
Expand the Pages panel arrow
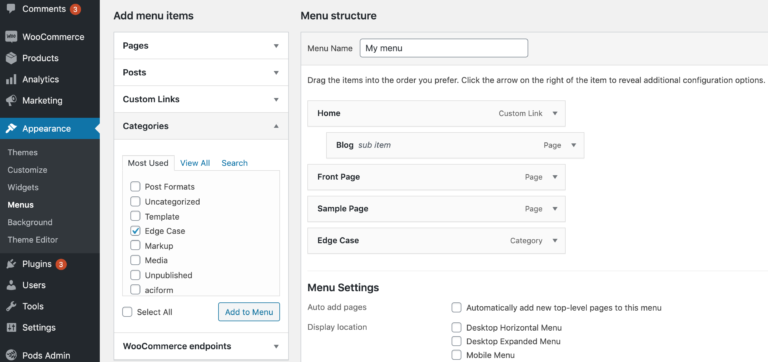click(x=276, y=46)
